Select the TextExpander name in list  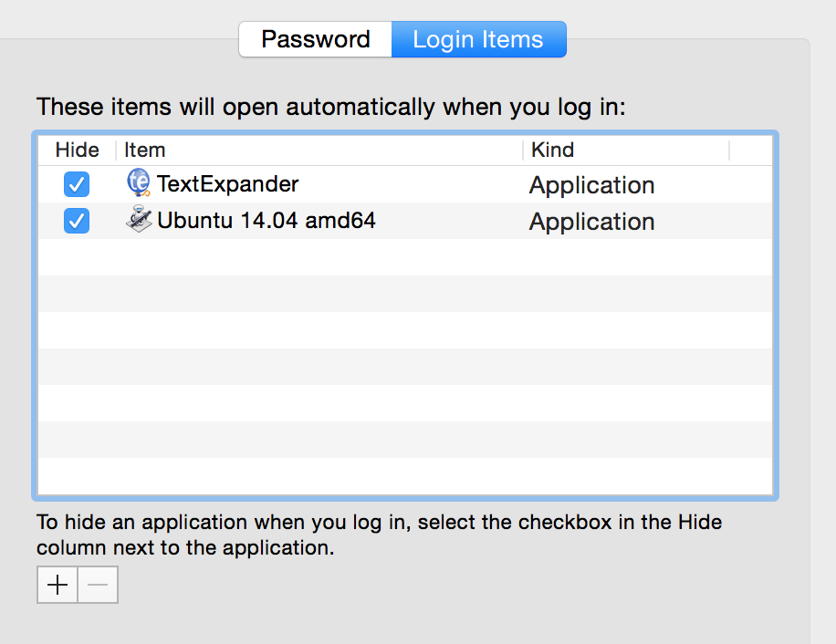pyautogui.click(x=228, y=184)
